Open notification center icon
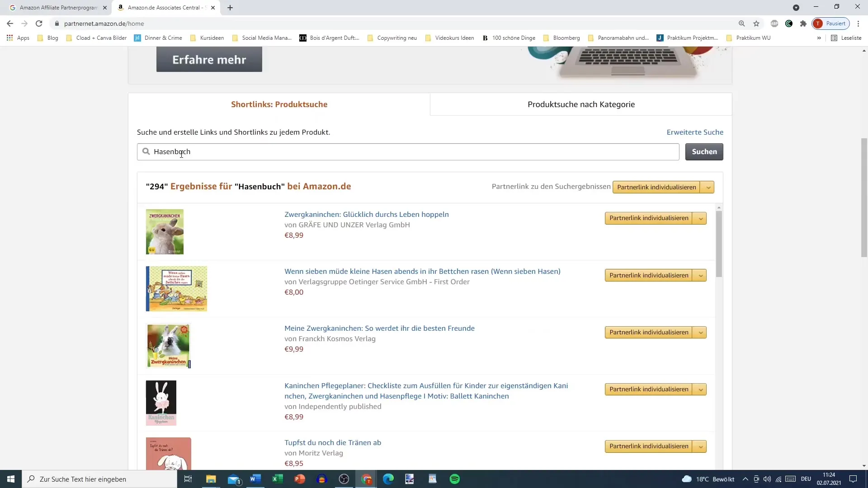Viewport: 868px width, 488px height. coord(853,479)
